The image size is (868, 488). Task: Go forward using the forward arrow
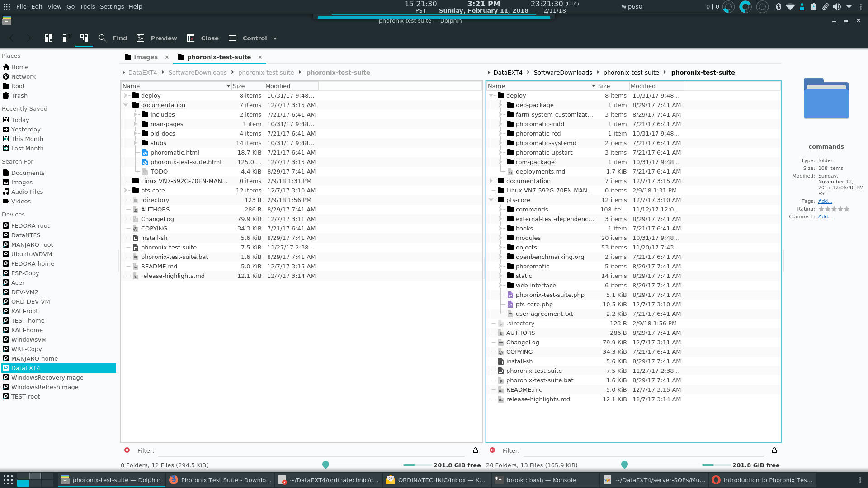[29, 38]
